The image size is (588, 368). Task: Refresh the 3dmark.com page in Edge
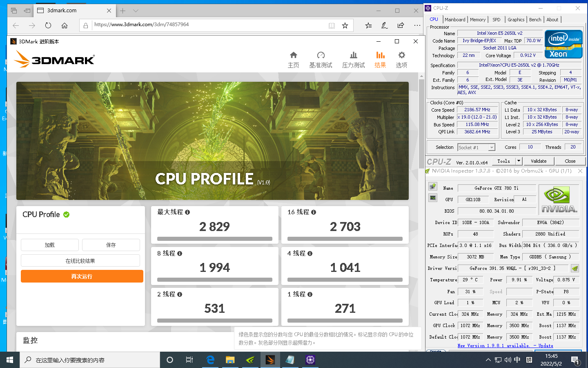tap(48, 25)
